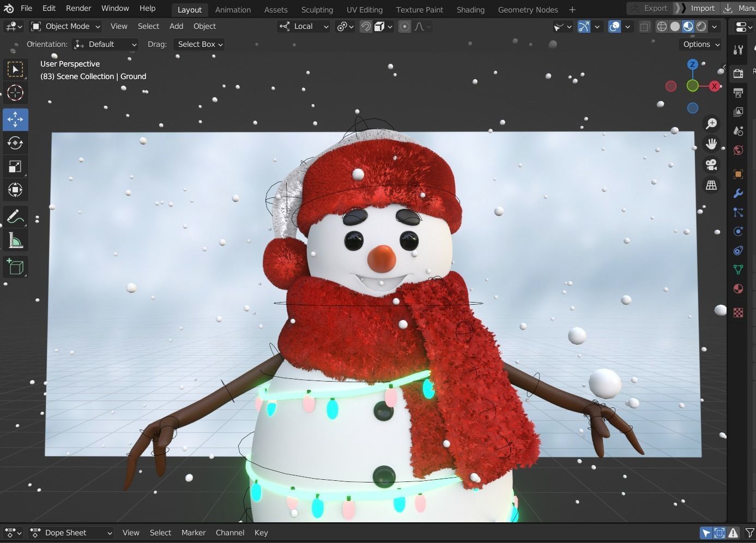This screenshot has height=543, width=756.
Task: Activate the 3D Cursor tool
Action: tap(15, 93)
